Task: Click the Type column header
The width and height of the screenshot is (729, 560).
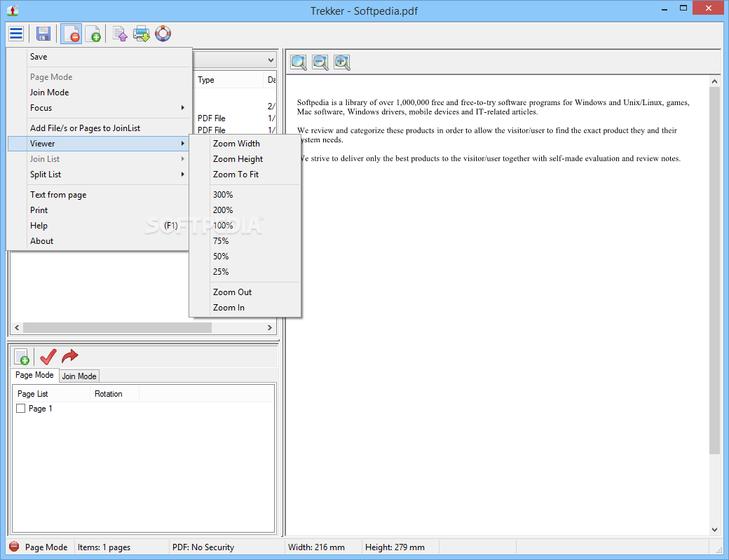Action: pyautogui.click(x=229, y=79)
